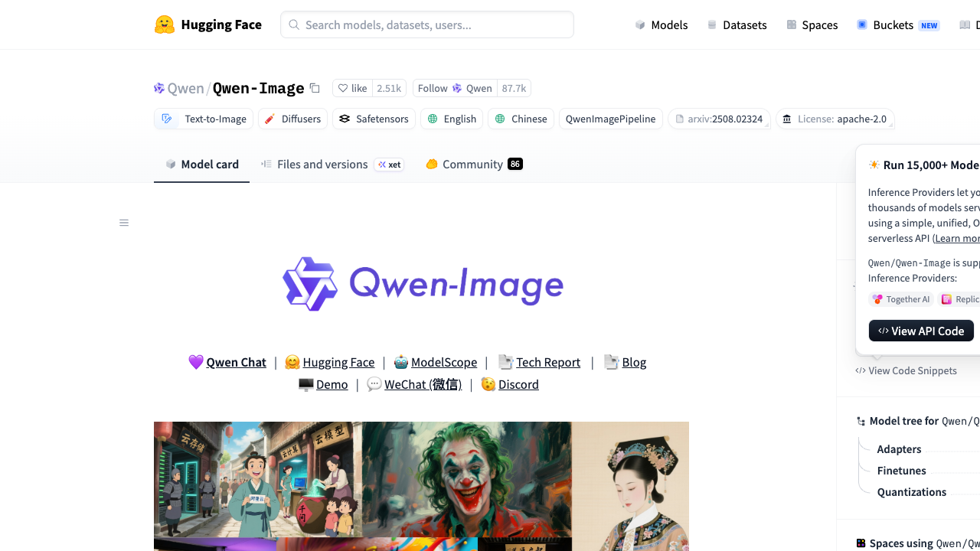The height and width of the screenshot is (551, 980).
Task: Open the Hugging Face link in card
Action: point(338,362)
